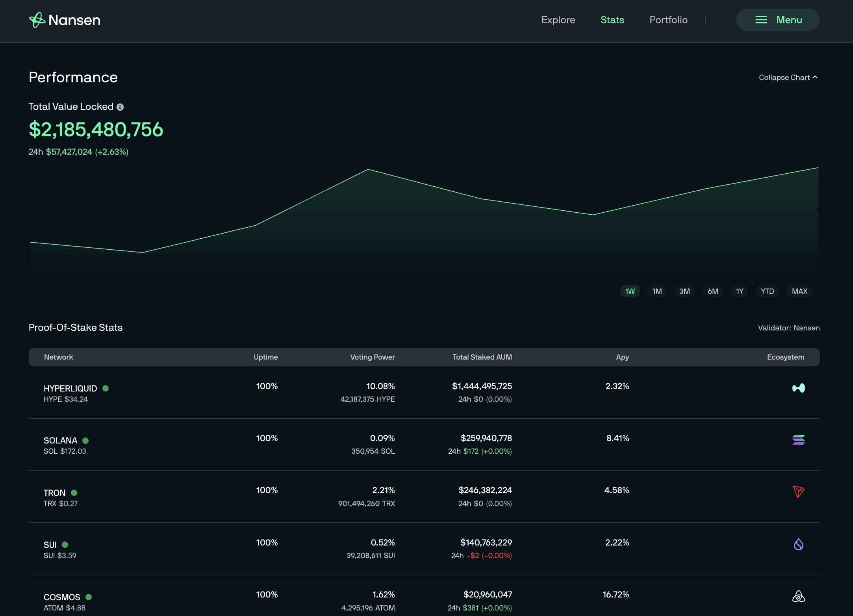The width and height of the screenshot is (853, 616).
Task: Click the green status dot next to COSMOS
Action: coord(89,597)
